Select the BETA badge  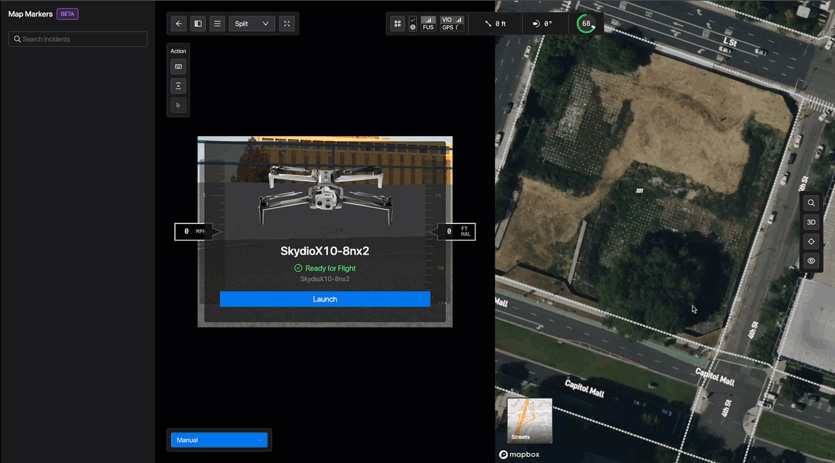coord(68,14)
